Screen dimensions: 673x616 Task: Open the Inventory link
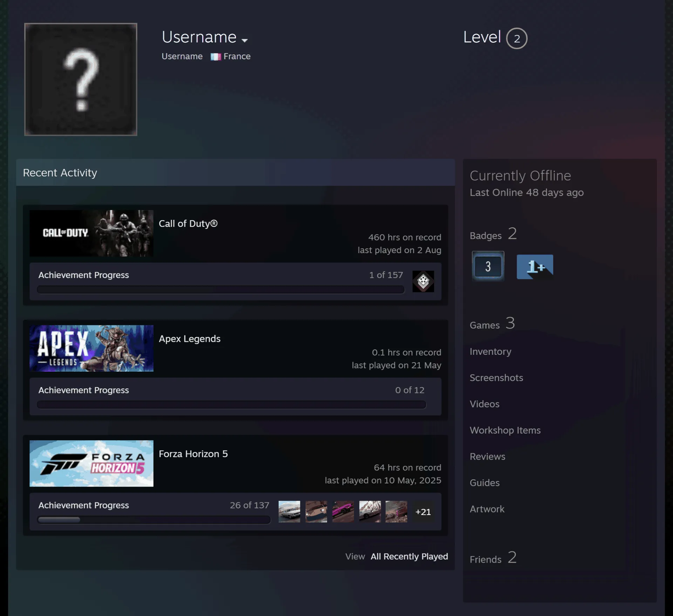point(490,352)
